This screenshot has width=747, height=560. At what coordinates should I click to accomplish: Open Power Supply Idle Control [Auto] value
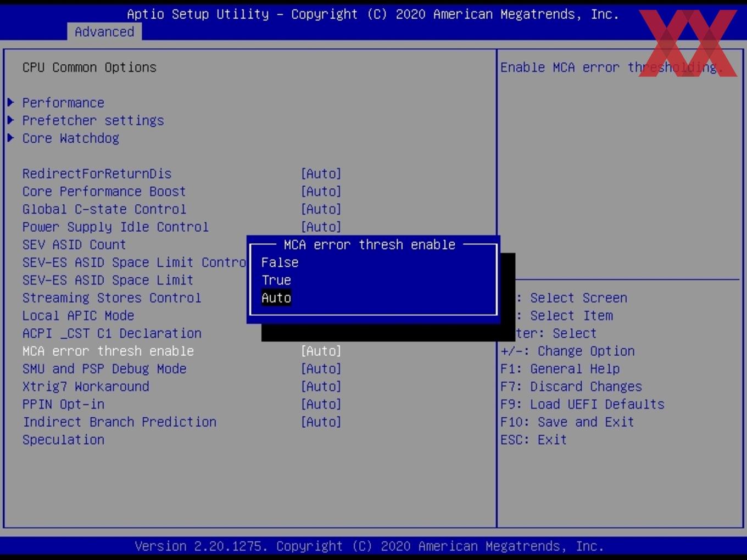[x=321, y=227]
